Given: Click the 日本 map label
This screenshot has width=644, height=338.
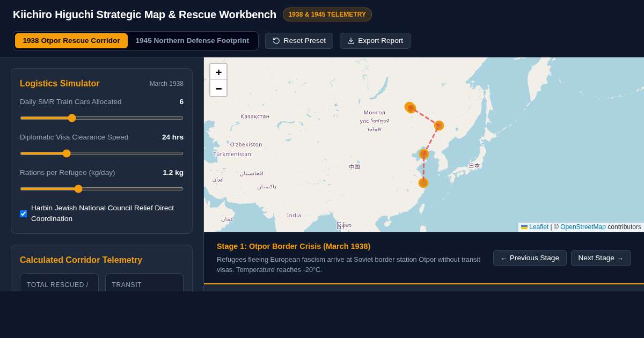Looking at the screenshot, I should (x=474, y=166).
